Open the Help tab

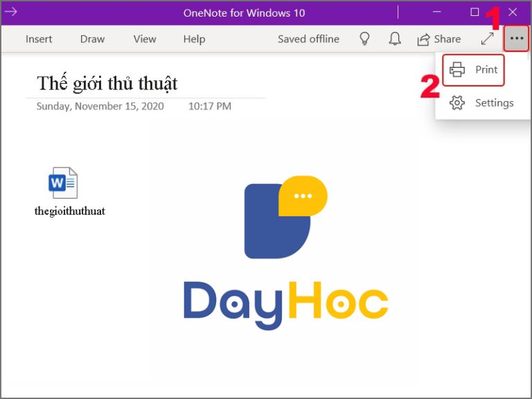point(194,39)
